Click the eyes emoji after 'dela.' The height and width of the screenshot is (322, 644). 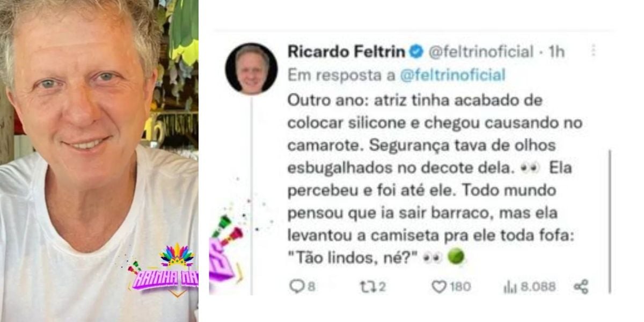coord(530,168)
